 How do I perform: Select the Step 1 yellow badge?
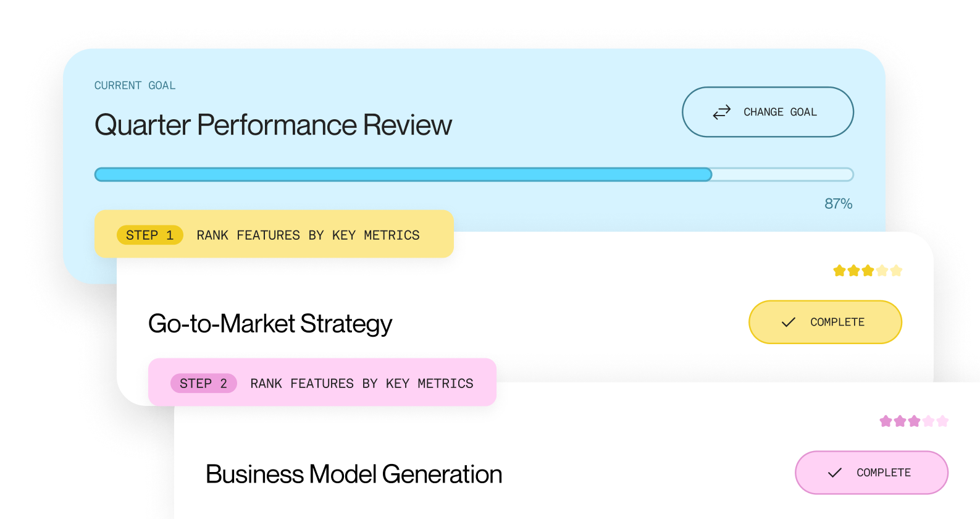coord(150,235)
